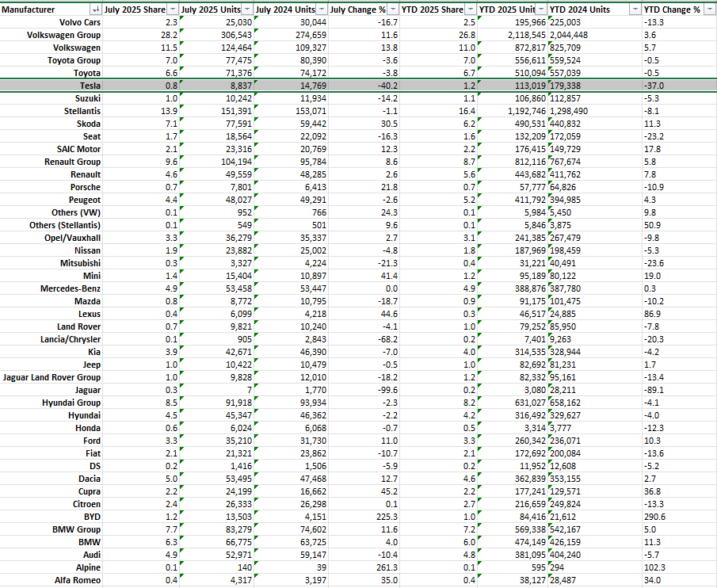Click Toyota Group July 2025 share 7.0
Viewport: 717px width, 588px height.
pos(141,60)
